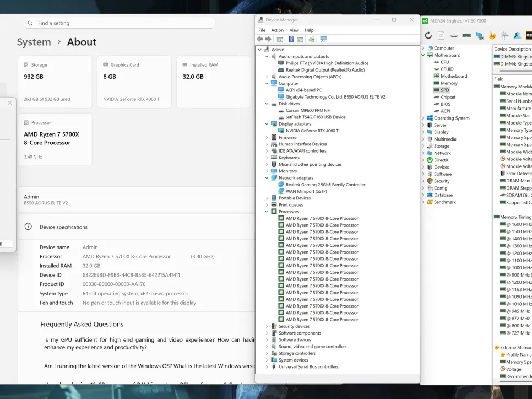Open the Processor AMD Ryzen card

[55, 139]
